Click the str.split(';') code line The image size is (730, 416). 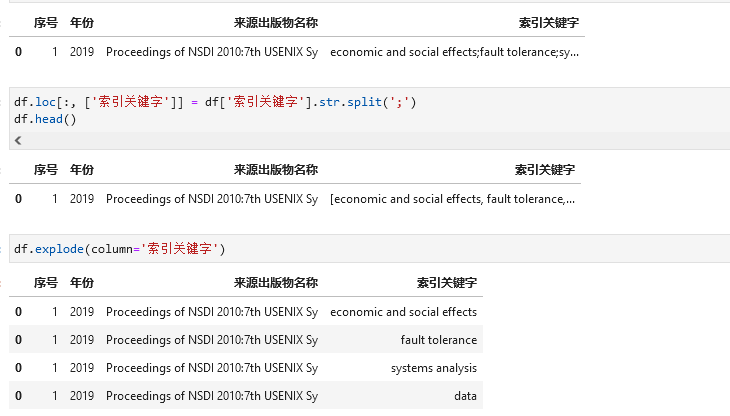(x=215, y=102)
